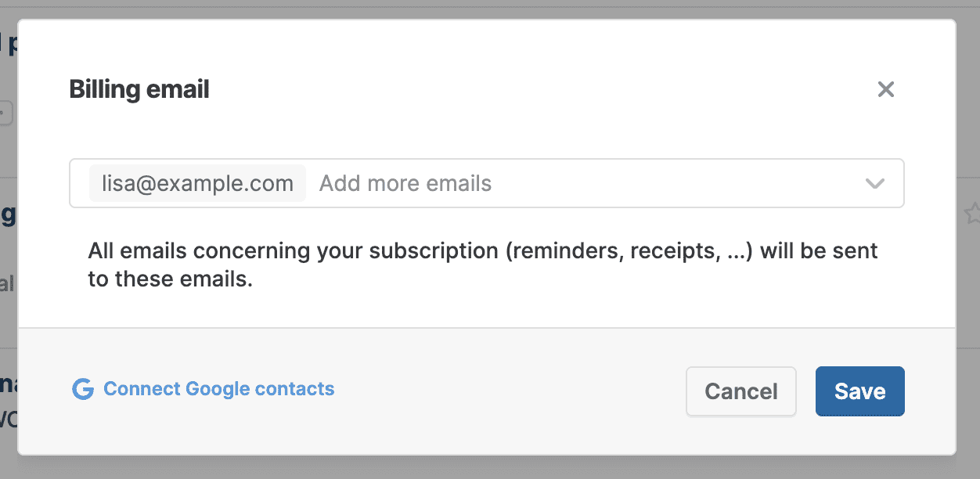Click the Google "G" logo icon
The width and height of the screenshot is (980, 479).
point(82,389)
